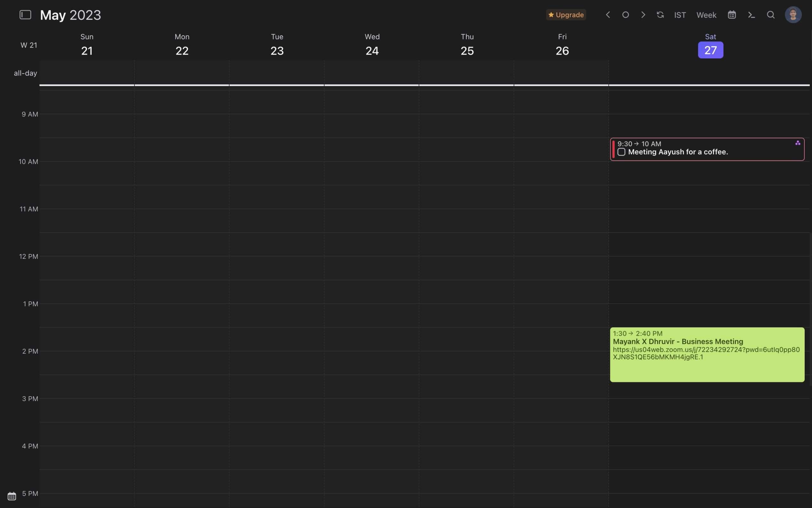Toggle the sidebar panel icon

[x=25, y=15]
